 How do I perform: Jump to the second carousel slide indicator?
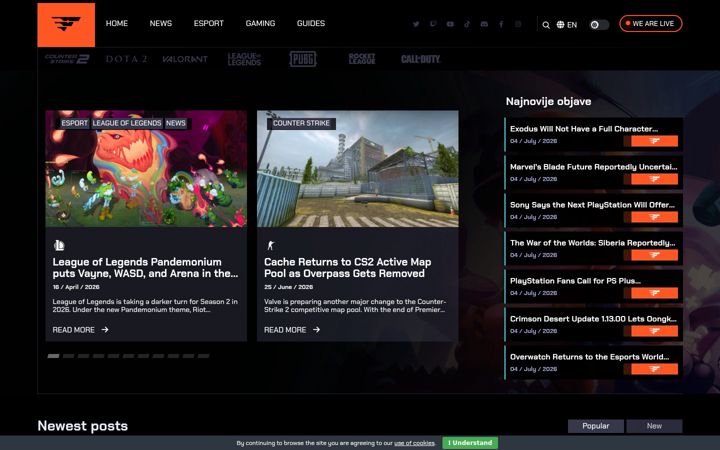coord(68,356)
